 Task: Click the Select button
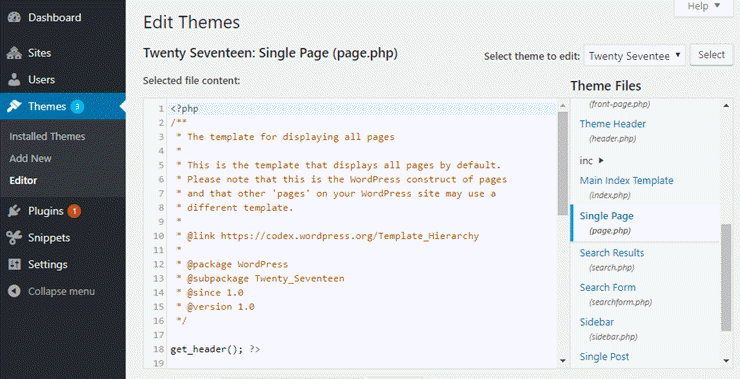tap(711, 55)
